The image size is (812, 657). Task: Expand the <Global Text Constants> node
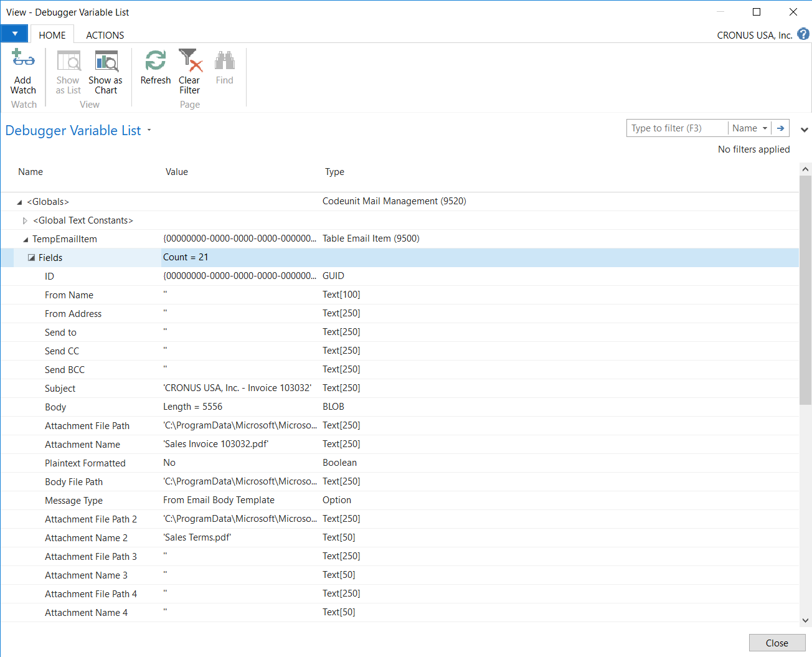[25, 220]
